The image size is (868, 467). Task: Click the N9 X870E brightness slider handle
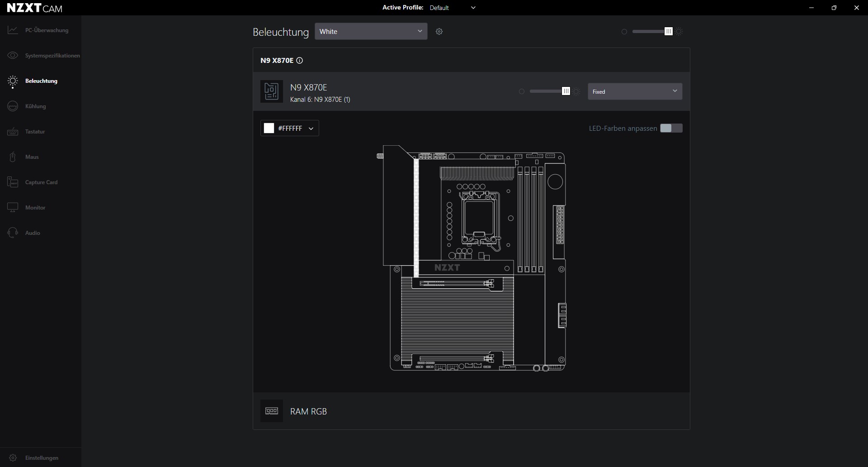point(566,91)
